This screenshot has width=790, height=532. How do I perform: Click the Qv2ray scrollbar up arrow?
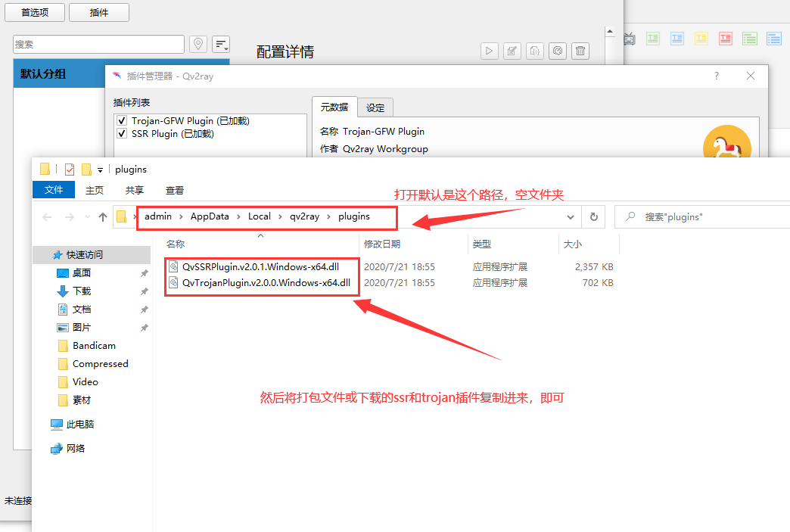[610, 31]
